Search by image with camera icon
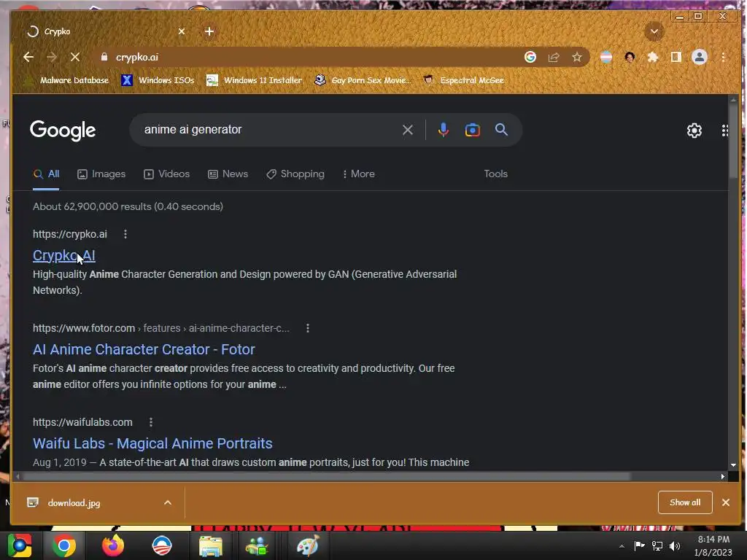 click(472, 130)
